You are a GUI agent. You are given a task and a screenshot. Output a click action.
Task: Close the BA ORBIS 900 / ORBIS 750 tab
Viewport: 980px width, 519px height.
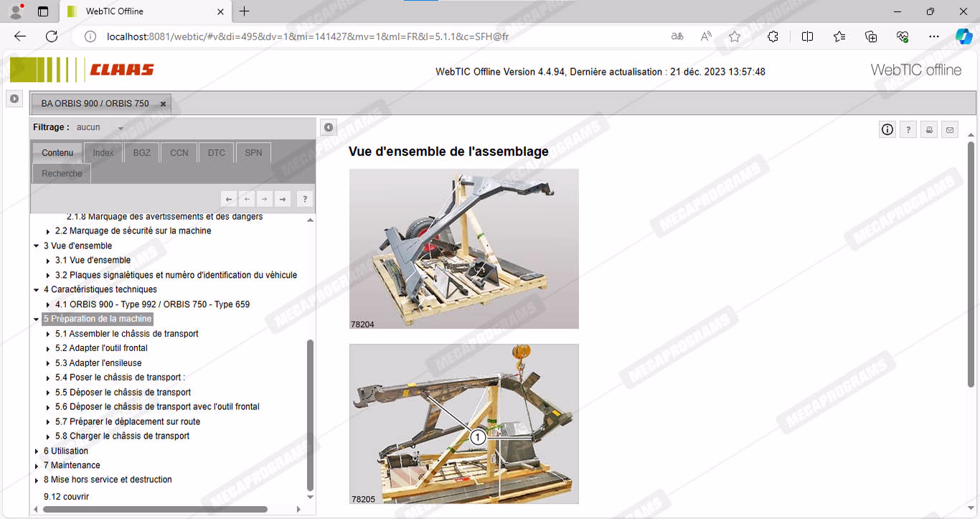coord(163,104)
